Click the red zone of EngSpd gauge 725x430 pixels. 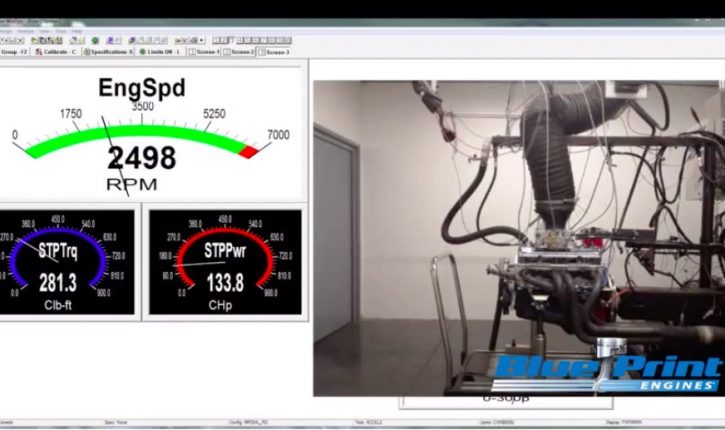[247, 150]
